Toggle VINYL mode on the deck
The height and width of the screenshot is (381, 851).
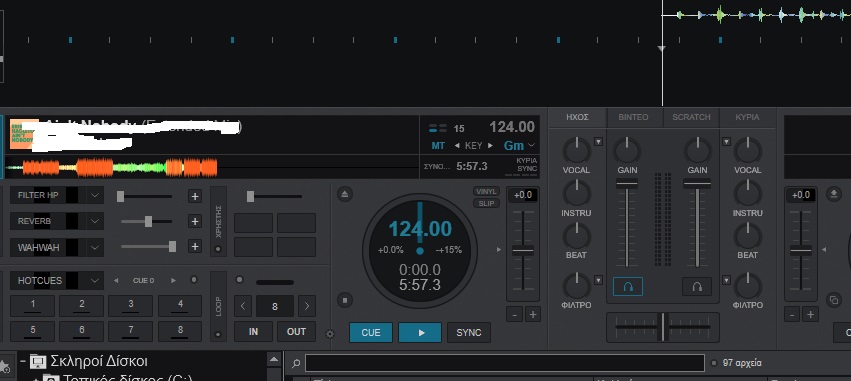(x=486, y=192)
